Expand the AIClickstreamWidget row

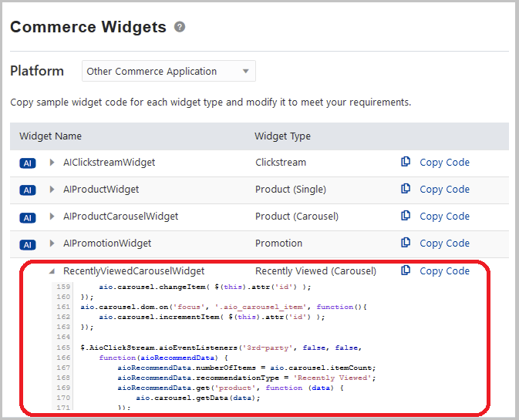tap(52, 163)
